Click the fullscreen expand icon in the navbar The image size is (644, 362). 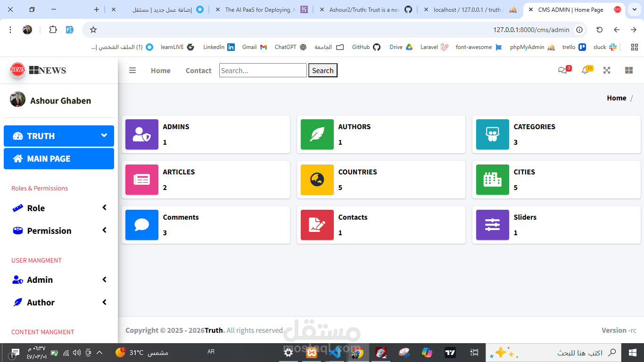click(x=607, y=70)
